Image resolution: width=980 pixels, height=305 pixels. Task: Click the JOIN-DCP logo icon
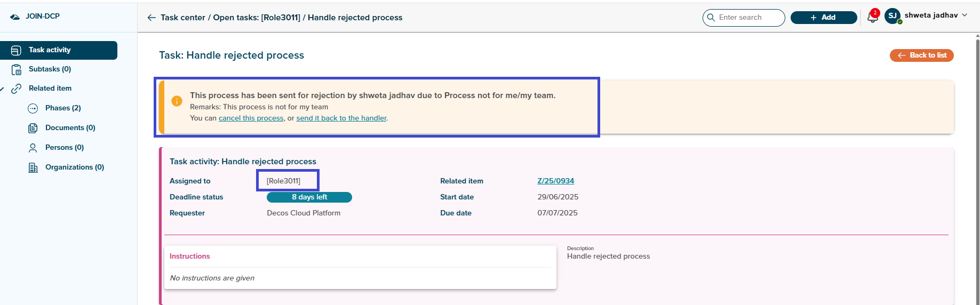tap(15, 17)
